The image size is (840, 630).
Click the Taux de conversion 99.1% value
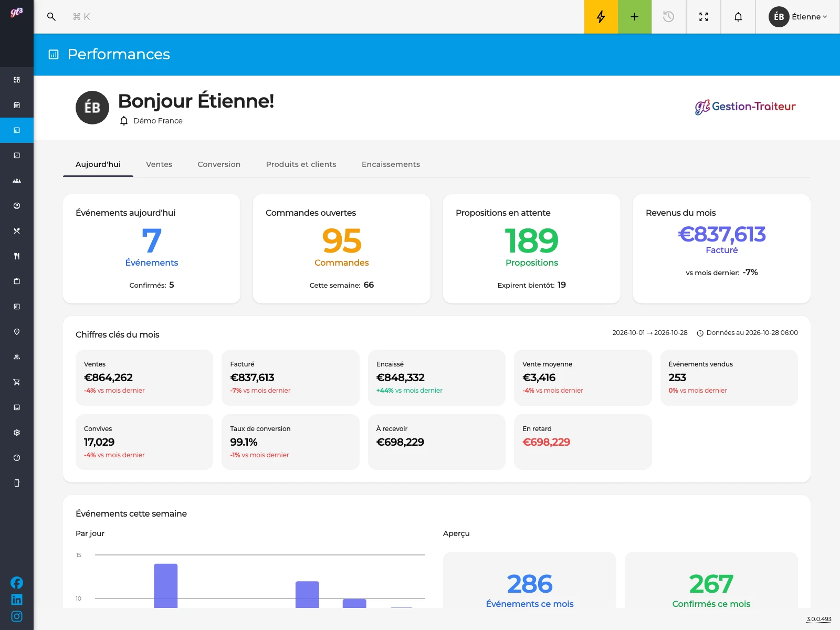[244, 442]
